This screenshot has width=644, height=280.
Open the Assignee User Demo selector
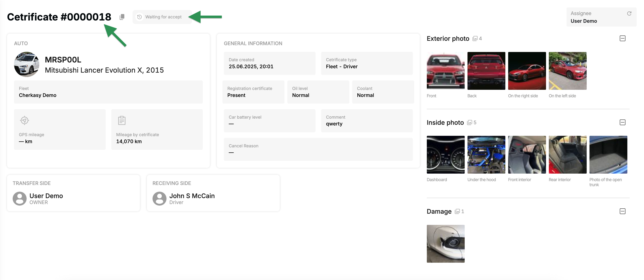(x=601, y=17)
